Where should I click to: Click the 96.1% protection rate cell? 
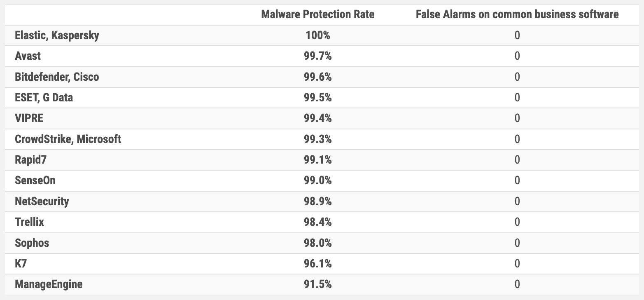click(x=318, y=264)
